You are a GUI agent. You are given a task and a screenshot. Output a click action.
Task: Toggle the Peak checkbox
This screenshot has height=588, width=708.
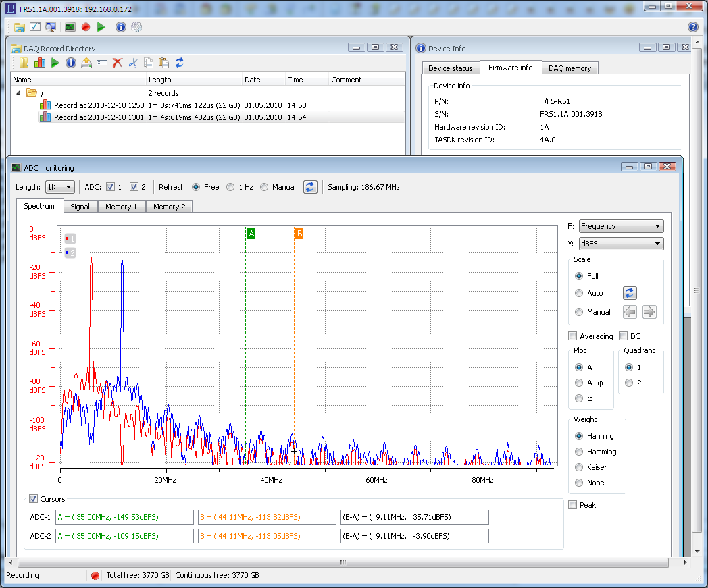pyautogui.click(x=573, y=505)
